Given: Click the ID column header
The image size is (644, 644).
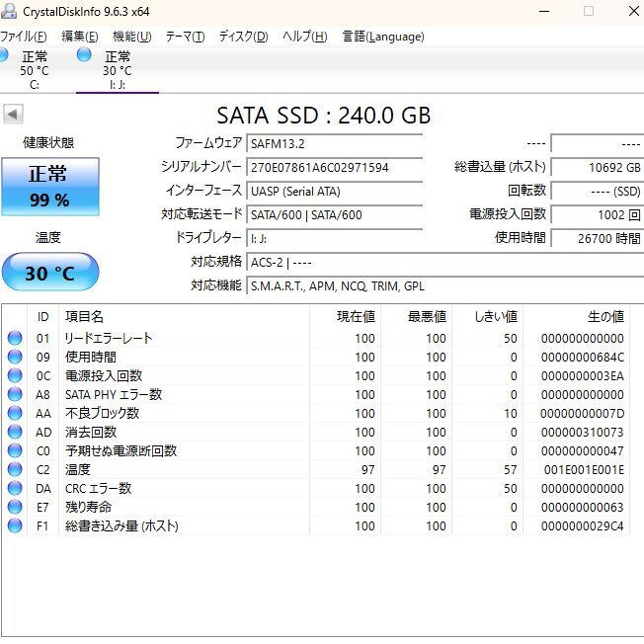Looking at the screenshot, I should pyautogui.click(x=43, y=317).
